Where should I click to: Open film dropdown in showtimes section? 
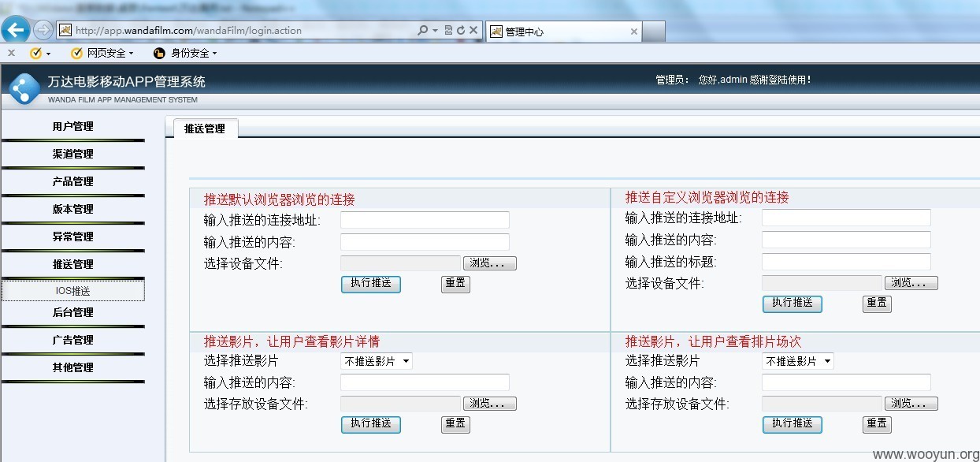point(798,361)
